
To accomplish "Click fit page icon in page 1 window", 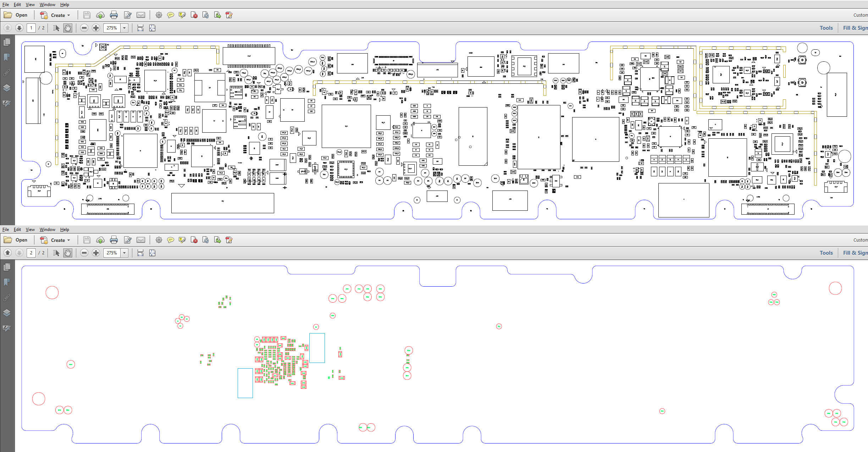I will click(x=152, y=28).
